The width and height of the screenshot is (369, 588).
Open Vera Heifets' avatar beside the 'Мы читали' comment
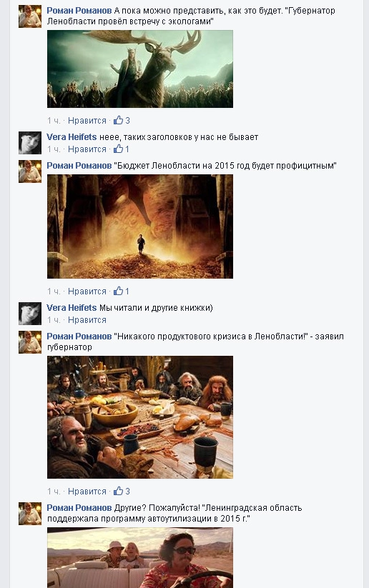tap(30, 314)
